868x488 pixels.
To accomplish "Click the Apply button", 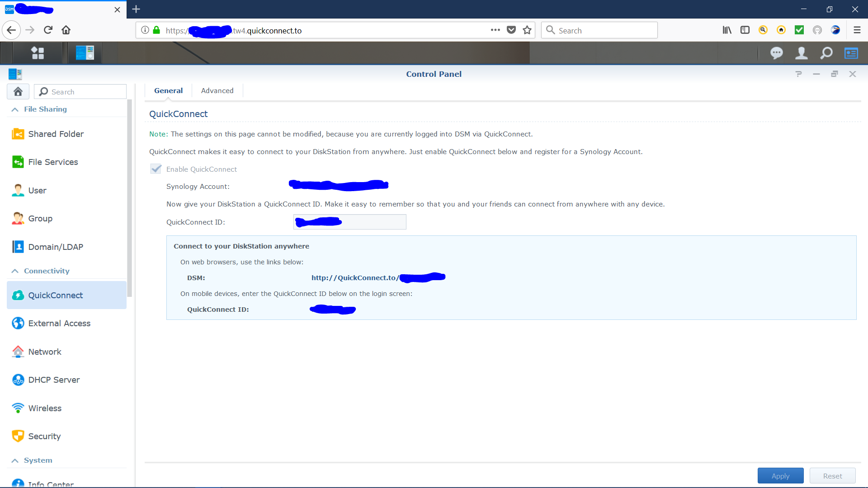I will pyautogui.click(x=781, y=476).
